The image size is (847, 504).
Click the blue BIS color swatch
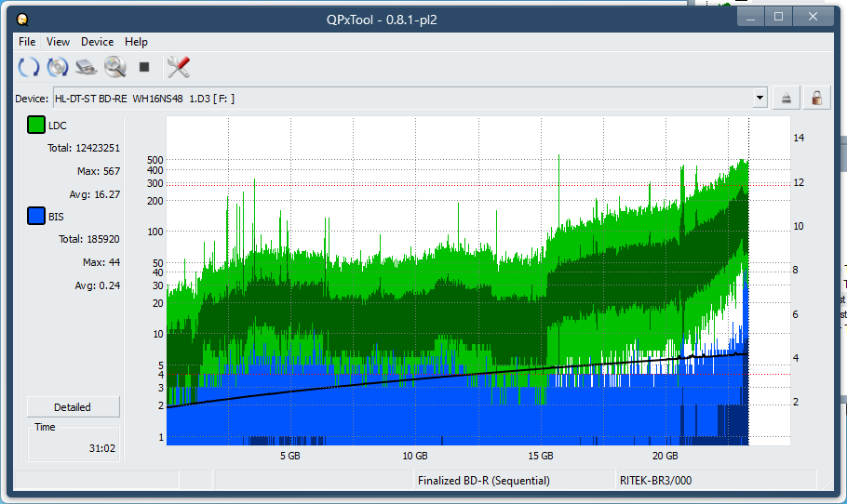point(36,216)
